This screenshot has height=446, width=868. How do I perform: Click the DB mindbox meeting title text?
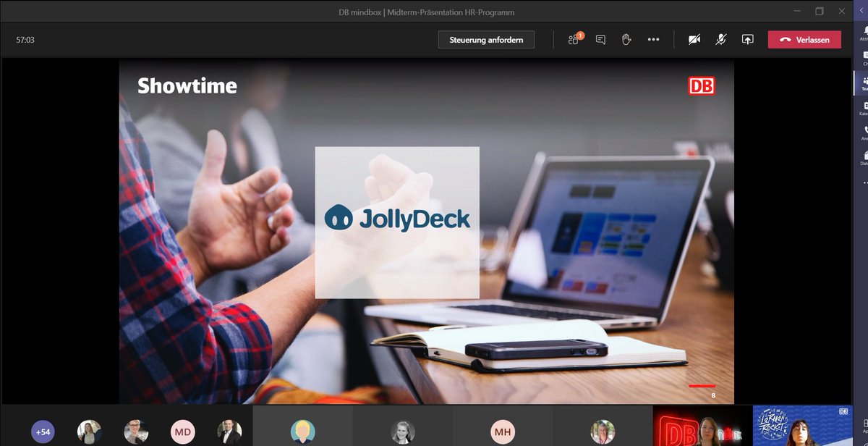coord(427,12)
